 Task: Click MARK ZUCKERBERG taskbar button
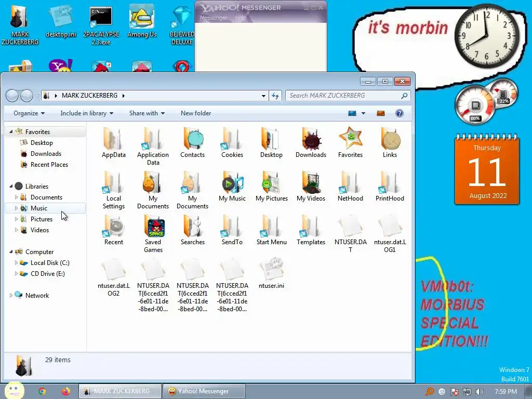point(120,391)
